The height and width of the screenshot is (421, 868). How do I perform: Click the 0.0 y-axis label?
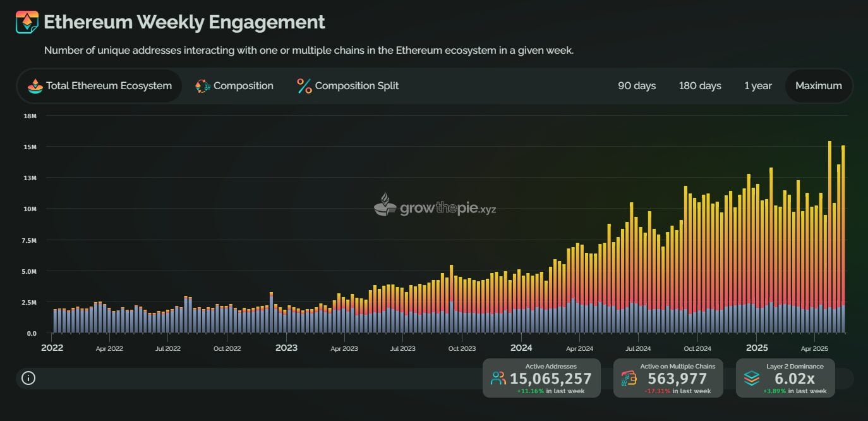point(30,333)
